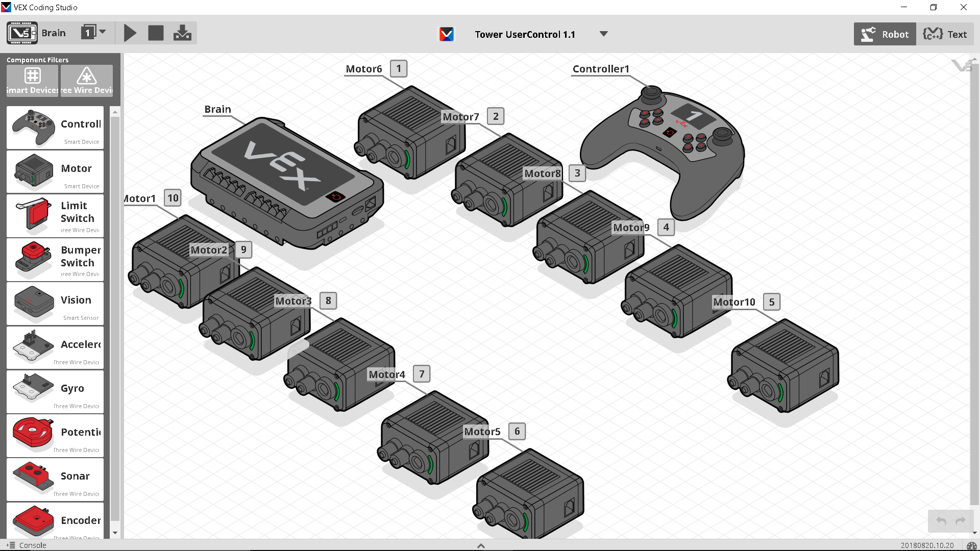Select the Potentiometer component

click(55, 436)
